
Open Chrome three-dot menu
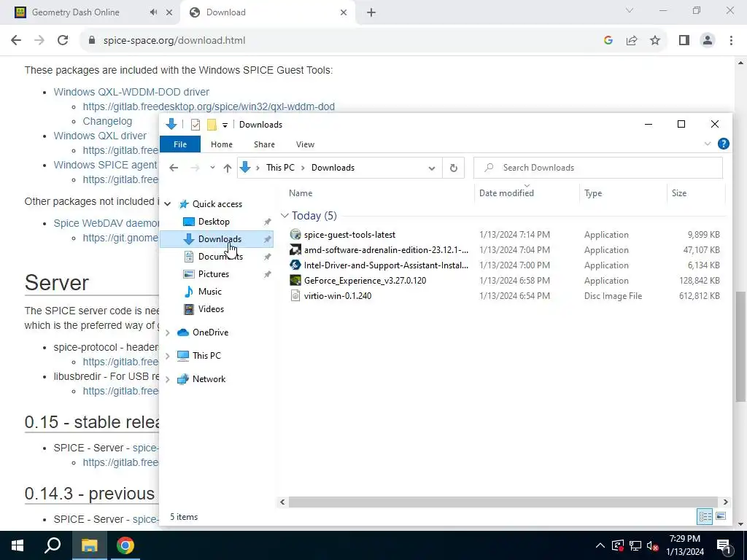(731, 41)
